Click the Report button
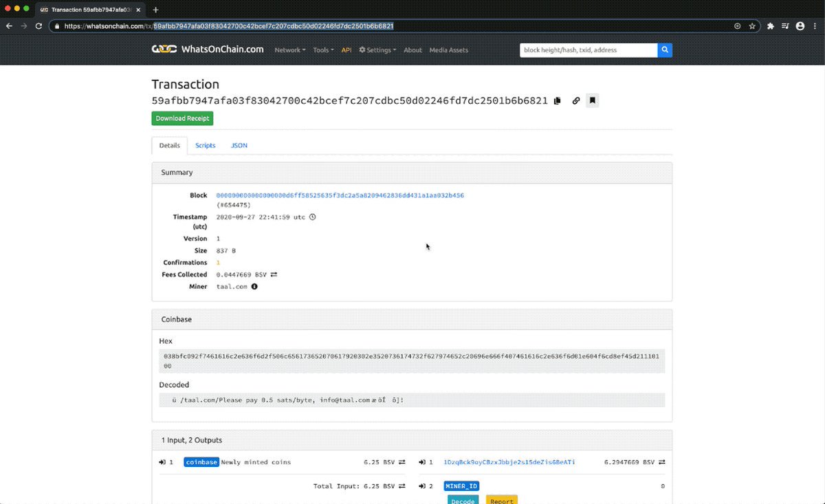825x504 pixels. pos(502,500)
